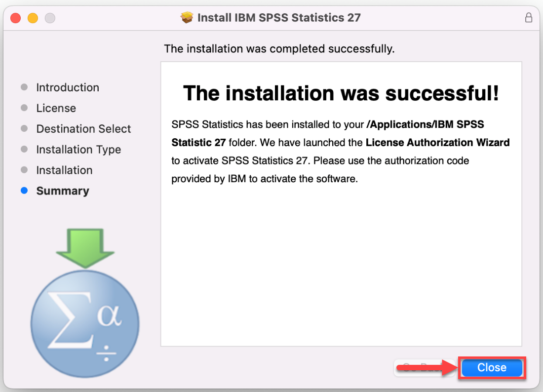Select the Destination Select step
543x392 pixels.
coord(83,129)
